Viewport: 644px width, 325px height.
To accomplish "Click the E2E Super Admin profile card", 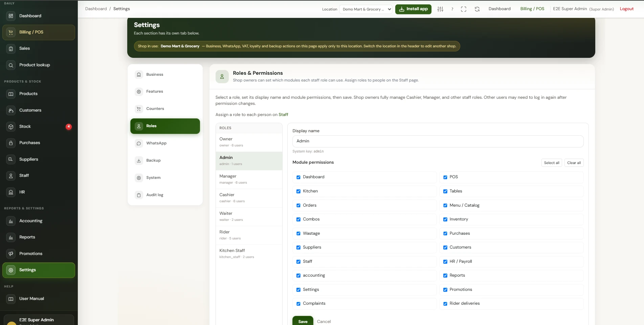I will point(39,320).
